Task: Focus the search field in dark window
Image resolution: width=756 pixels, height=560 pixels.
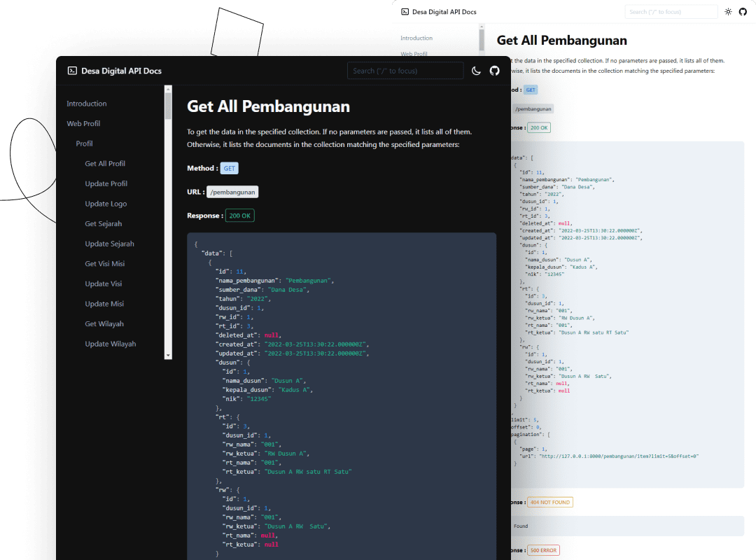Action: pyautogui.click(x=405, y=71)
